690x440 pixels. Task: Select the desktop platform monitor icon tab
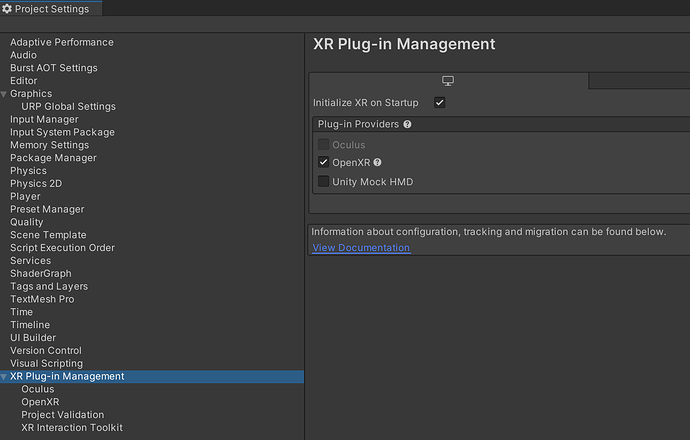point(448,81)
